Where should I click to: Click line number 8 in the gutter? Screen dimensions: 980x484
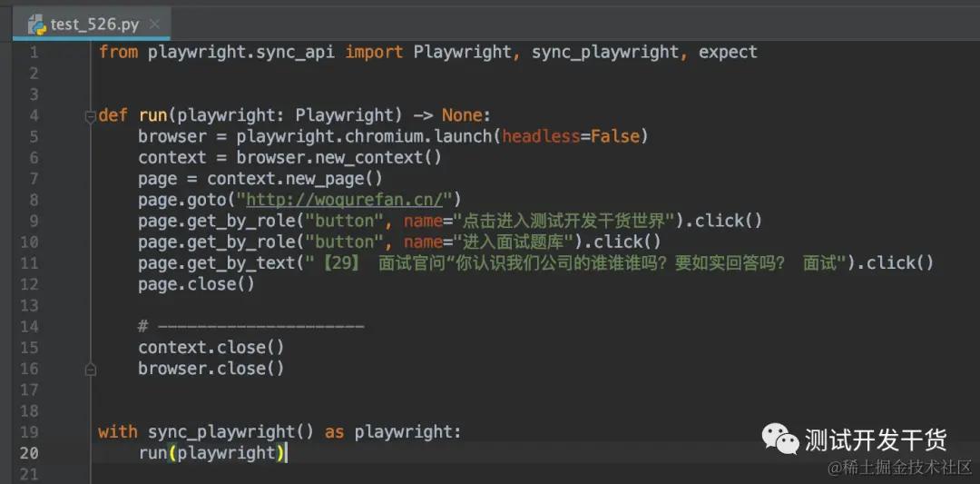click(34, 200)
